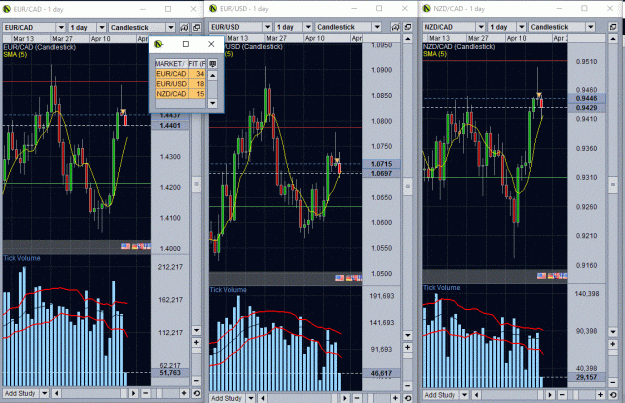Open the 1 day interval dropdown in EUR/USD window
Screen dimensions: 625x403
(x=308, y=27)
